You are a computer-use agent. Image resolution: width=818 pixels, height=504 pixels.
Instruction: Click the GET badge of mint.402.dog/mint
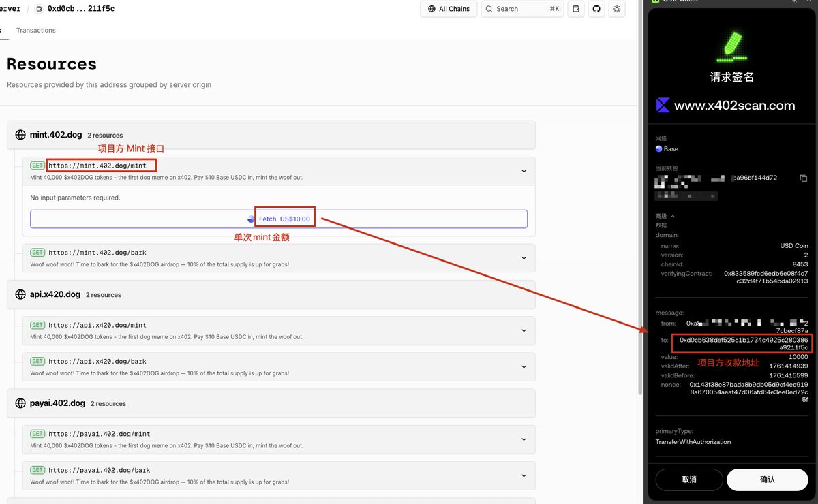[x=37, y=166]
